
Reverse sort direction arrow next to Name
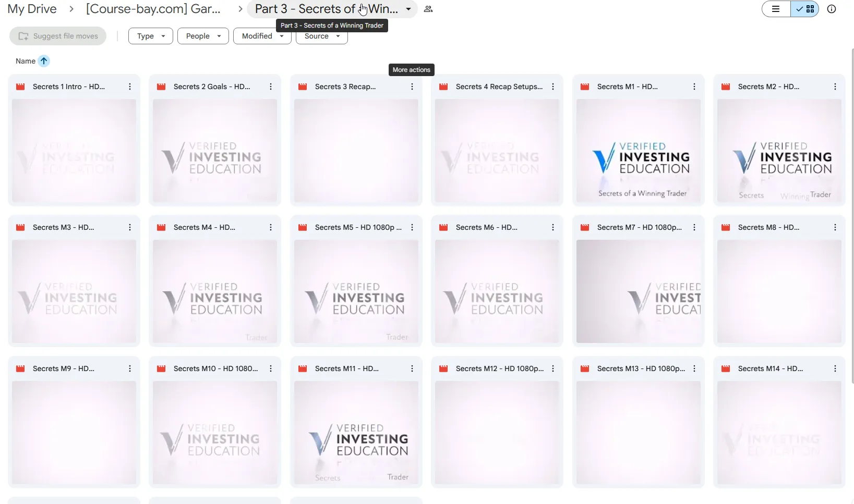(44, 61)
